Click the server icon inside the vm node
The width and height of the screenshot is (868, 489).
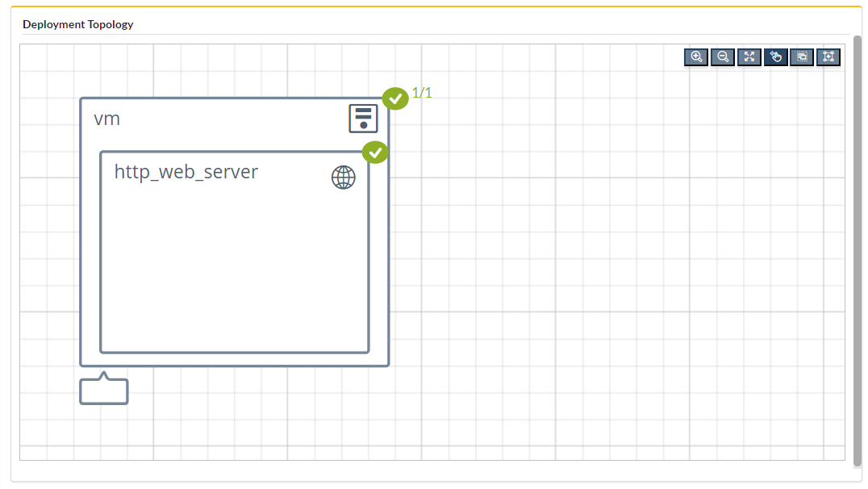[x=362, y=118]
